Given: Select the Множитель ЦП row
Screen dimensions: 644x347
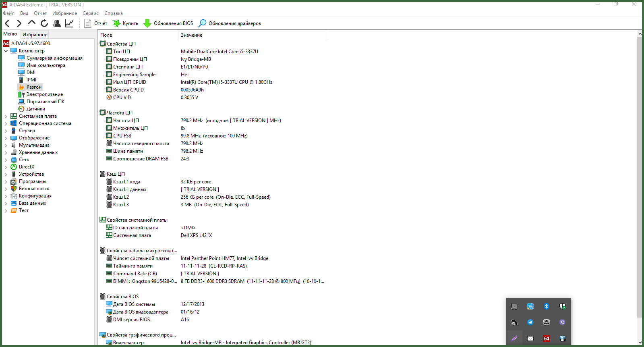Looking at the screenshot, I should pos(213,128).
